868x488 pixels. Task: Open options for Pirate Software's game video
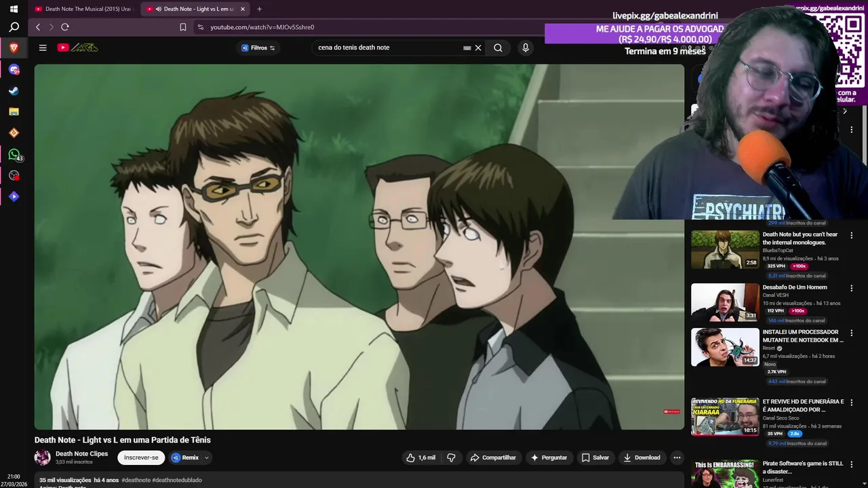click(852, 465)
